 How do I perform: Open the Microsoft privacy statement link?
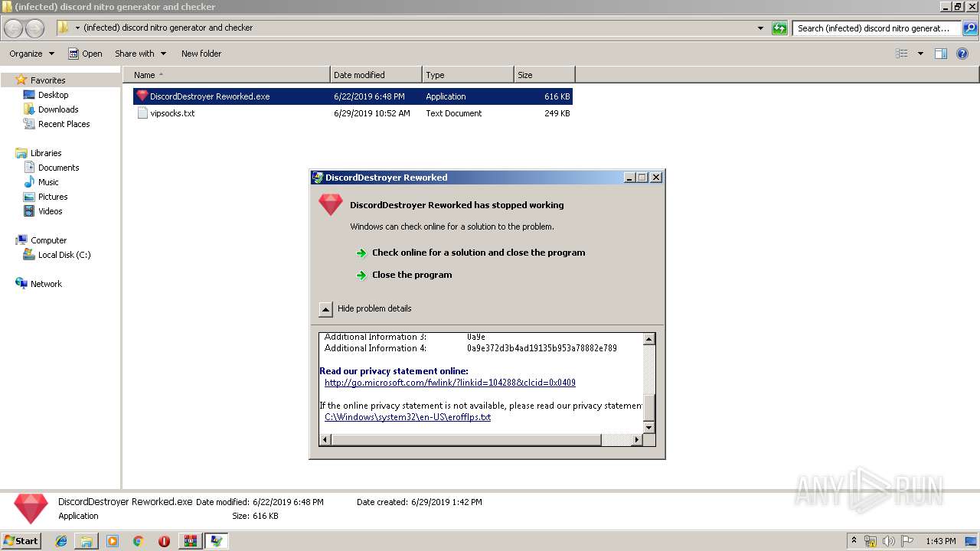tap(450, 383)
